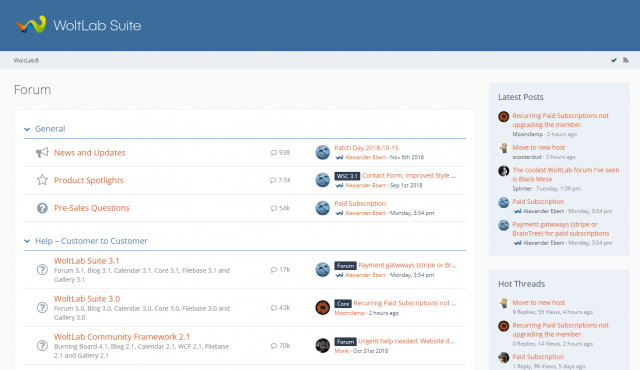Open WoltLab Community Framework 2.1 forum
This screenshot has height=370, width=640.
point(122,337)
